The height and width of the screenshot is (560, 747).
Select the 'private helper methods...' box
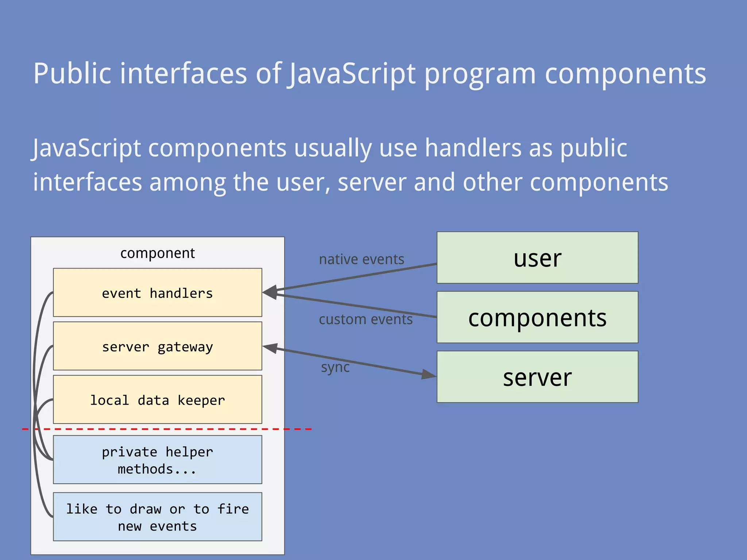coord(157,460)
